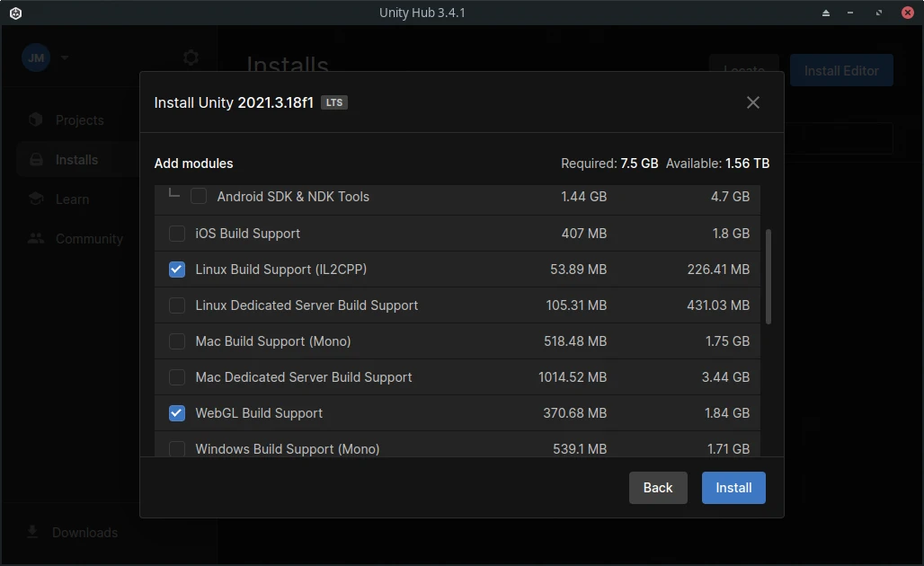The height and width of the screenshot is (566, 924).
Task: Click the 1014.52 MB download size
Action: pos(573,377)
